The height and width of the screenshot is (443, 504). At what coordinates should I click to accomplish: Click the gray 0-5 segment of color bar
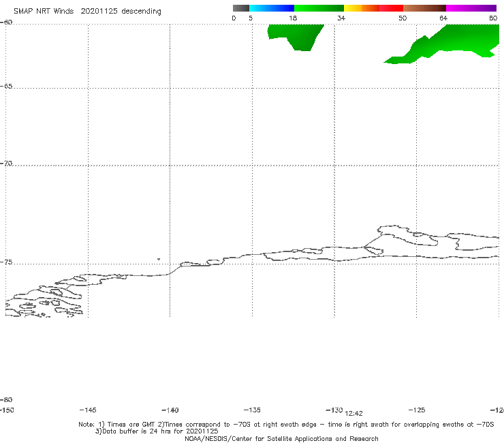[x=241, y=8]
